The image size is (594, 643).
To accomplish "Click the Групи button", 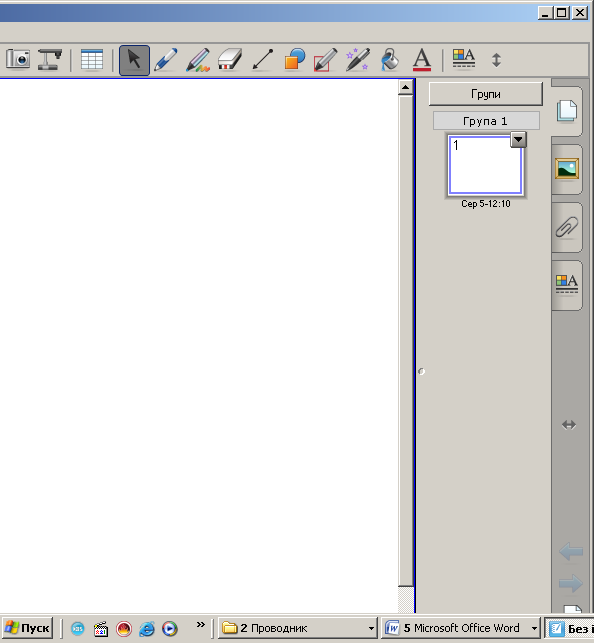I will point(486,94).
